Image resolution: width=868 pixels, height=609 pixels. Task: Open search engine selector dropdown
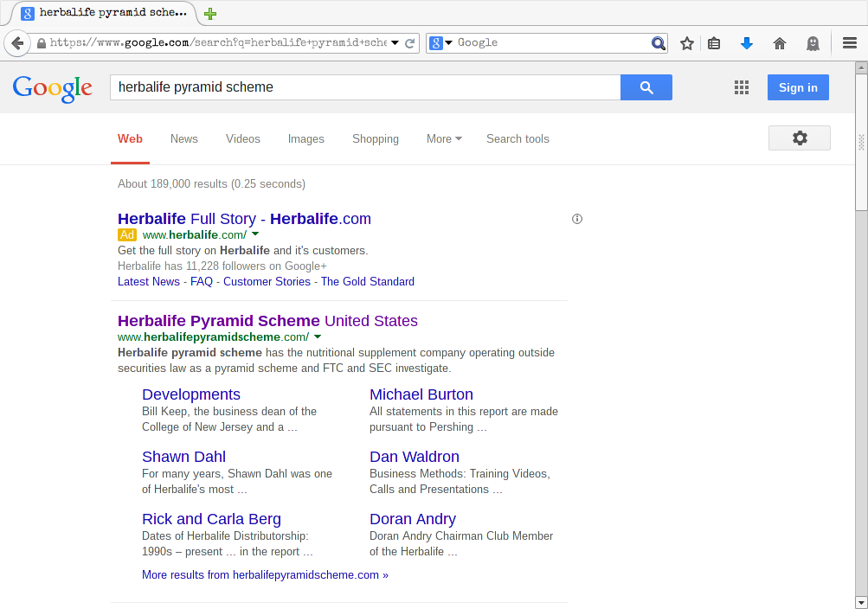tap(440, 42)
